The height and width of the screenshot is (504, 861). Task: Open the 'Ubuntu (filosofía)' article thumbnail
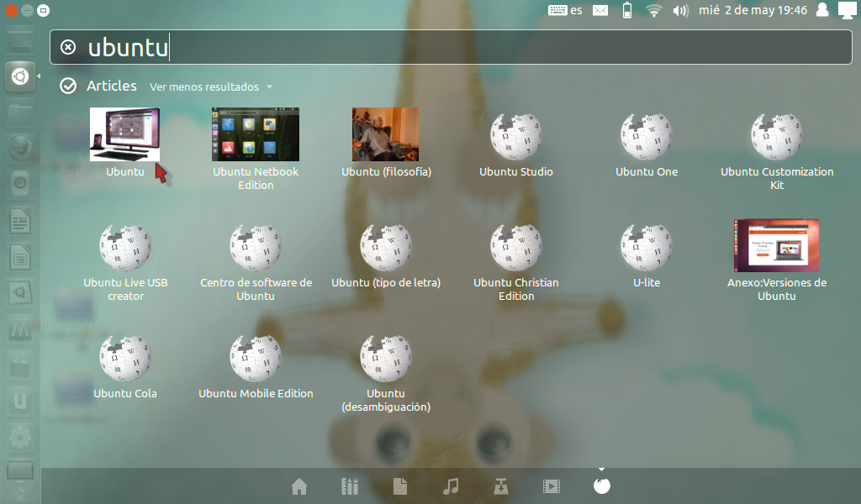pyautogui.click(x=385, y=134)
